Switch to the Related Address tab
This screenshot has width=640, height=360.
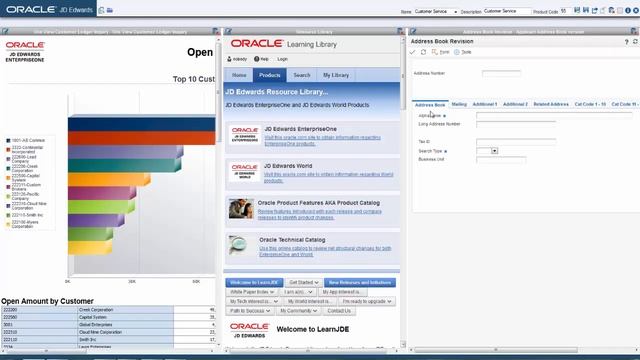pyautogui.click(x=551, y=104)
